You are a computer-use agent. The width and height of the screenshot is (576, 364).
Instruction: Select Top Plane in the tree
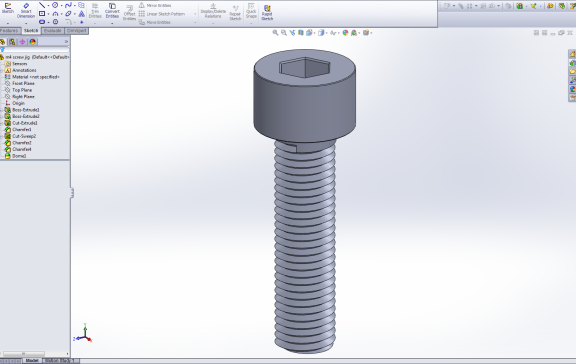[22, 90]
